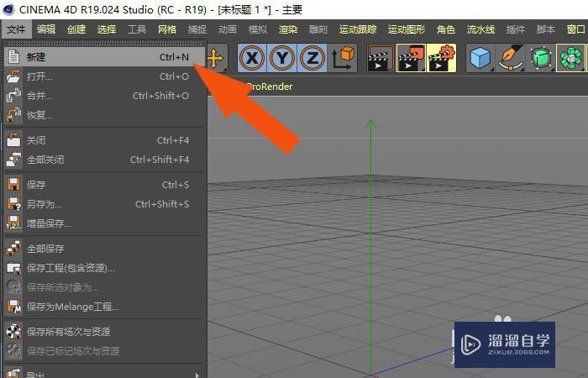
Task: Choose 恢复... in the file menu
Action: pyautogui.click(x=105, y=115)
